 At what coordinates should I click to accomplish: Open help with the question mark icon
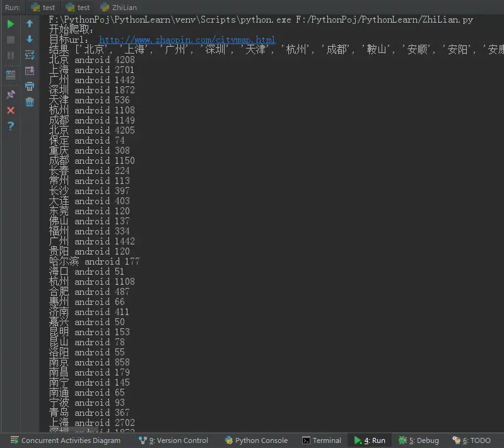(x=11, y=126)
